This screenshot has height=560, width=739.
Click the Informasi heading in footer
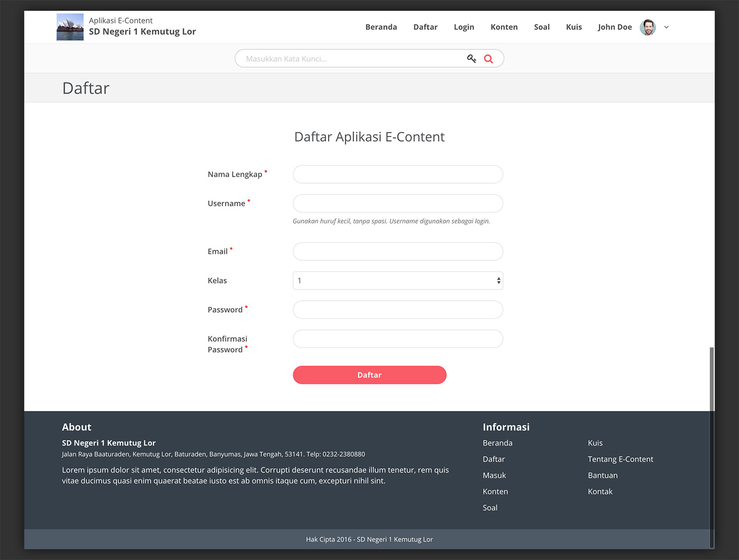coord(506,427)
